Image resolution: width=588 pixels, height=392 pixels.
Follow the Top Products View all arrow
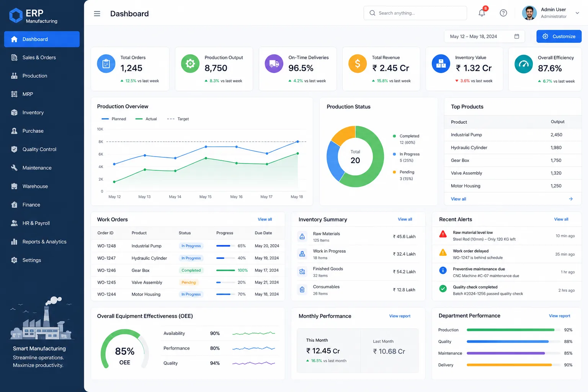point(571,199)
